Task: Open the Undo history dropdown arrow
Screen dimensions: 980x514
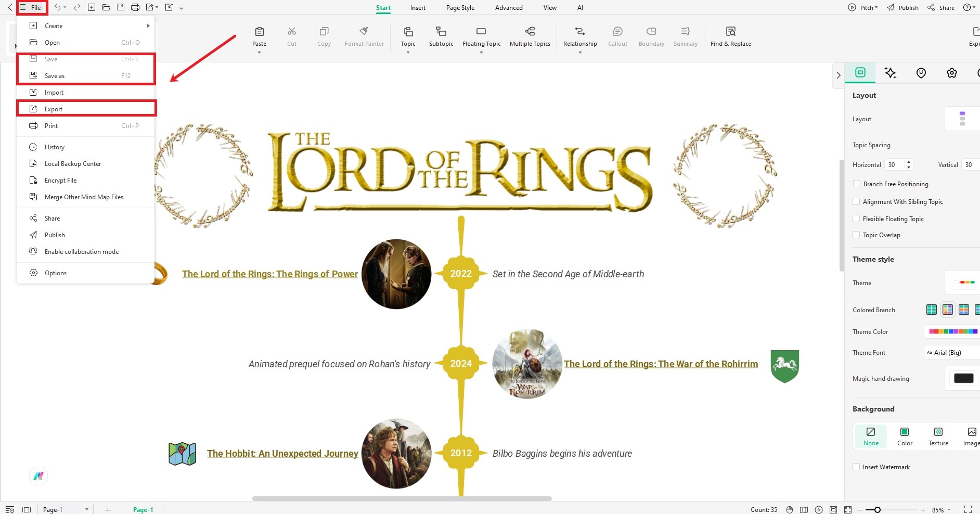Action: (65, 7)
